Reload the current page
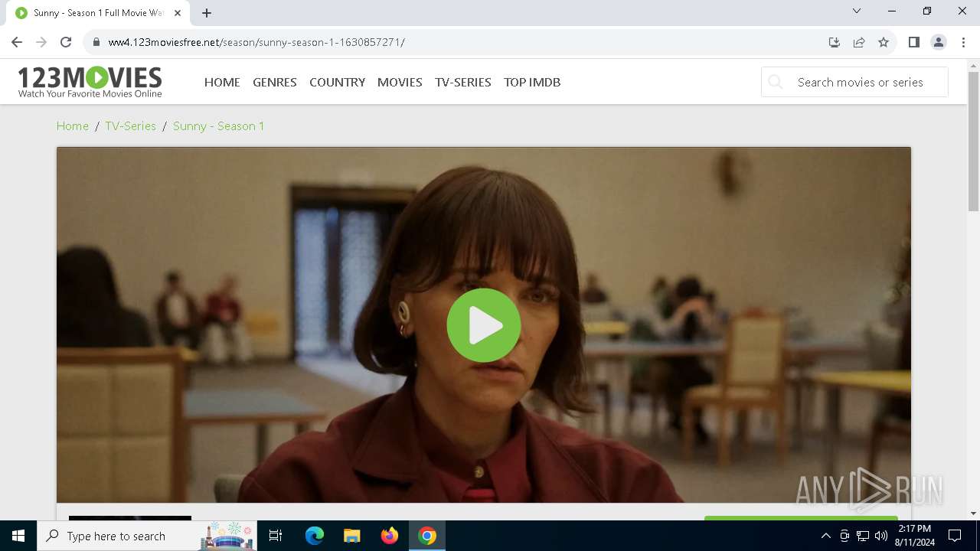This screenshot has height=551, width=980. click(x=66, y=42)
